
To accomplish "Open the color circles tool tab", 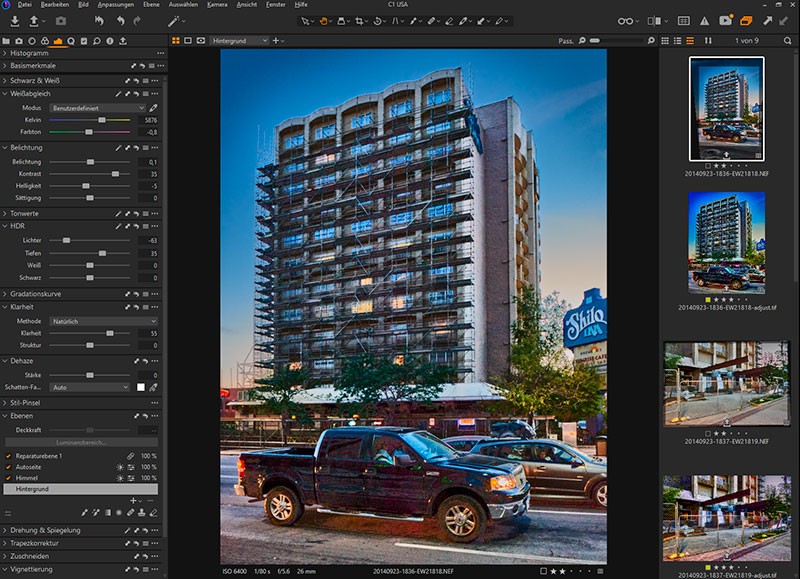I will point(45,41).
